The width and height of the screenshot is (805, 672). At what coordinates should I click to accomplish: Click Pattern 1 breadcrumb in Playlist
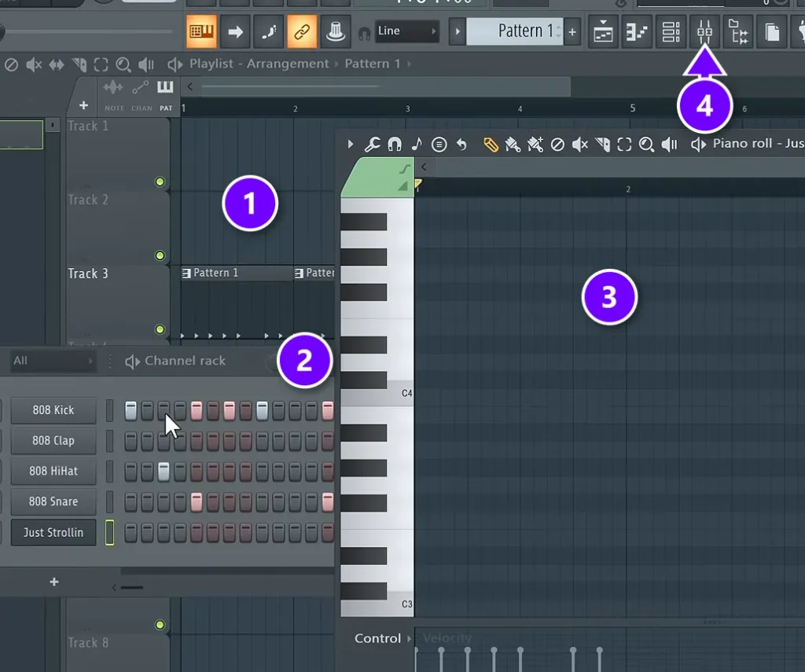click(372, 64)
